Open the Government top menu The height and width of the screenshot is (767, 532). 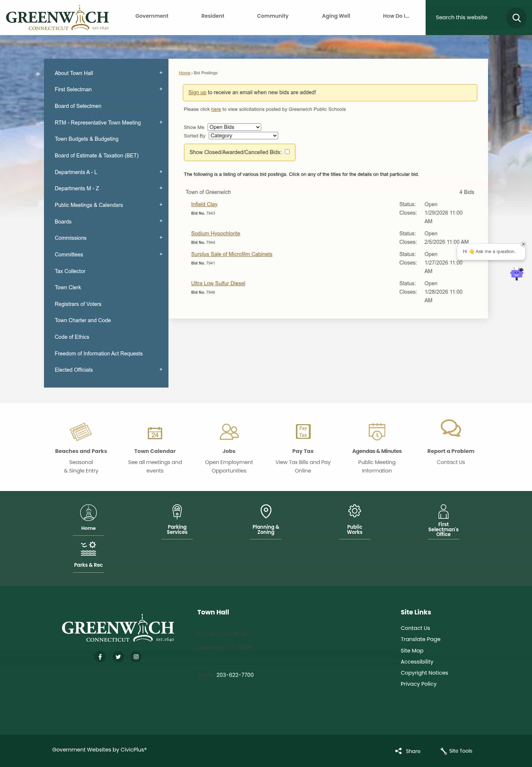(x=152, y=16)
